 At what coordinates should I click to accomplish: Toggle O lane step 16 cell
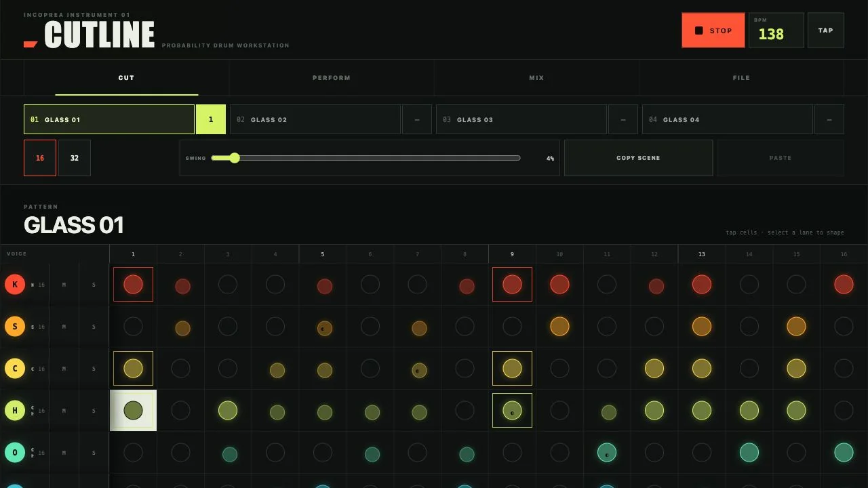[x=844, y=452]
